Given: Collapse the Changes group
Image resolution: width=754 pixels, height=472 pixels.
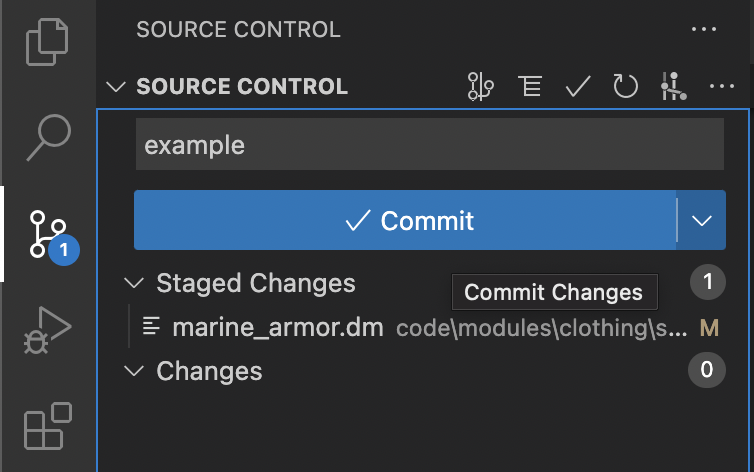Looking at the screenshot, I should click(x=134, y=371).
